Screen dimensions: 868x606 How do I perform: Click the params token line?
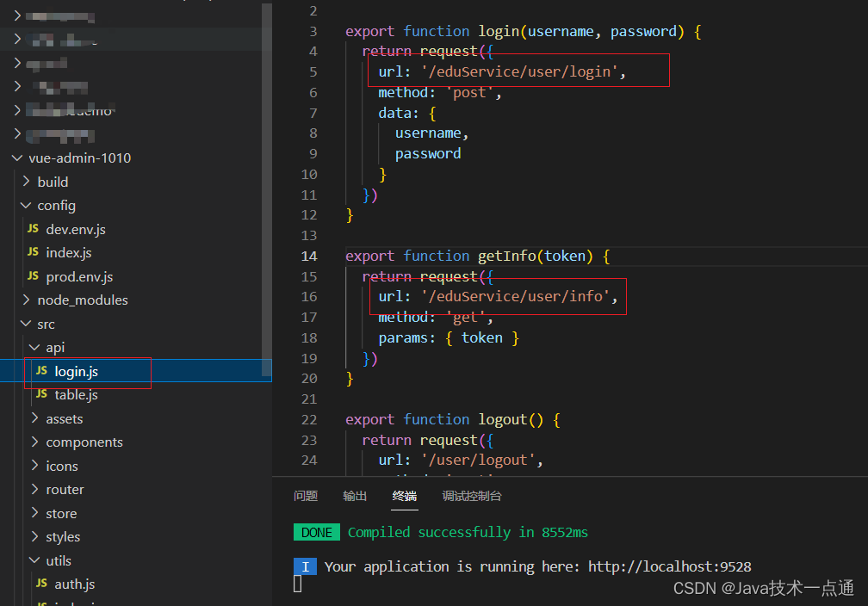pyautogui.click(x=449, y=337)
